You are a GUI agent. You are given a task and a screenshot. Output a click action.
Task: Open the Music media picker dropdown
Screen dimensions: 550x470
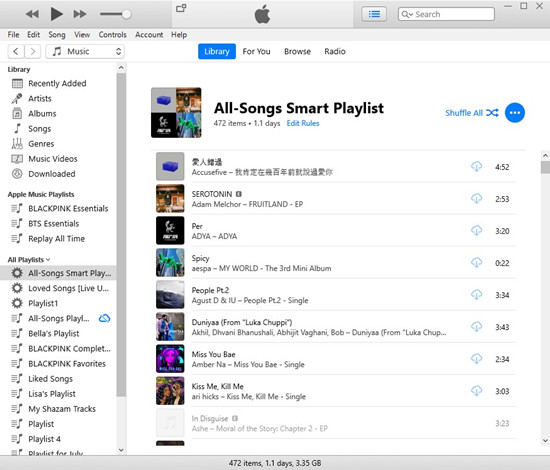tap(85, 52)
